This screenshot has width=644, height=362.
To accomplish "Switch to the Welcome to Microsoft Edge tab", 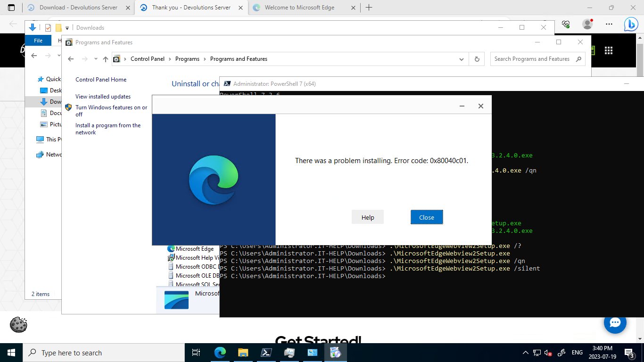I will pyautogui.click(x=299, y=8).
